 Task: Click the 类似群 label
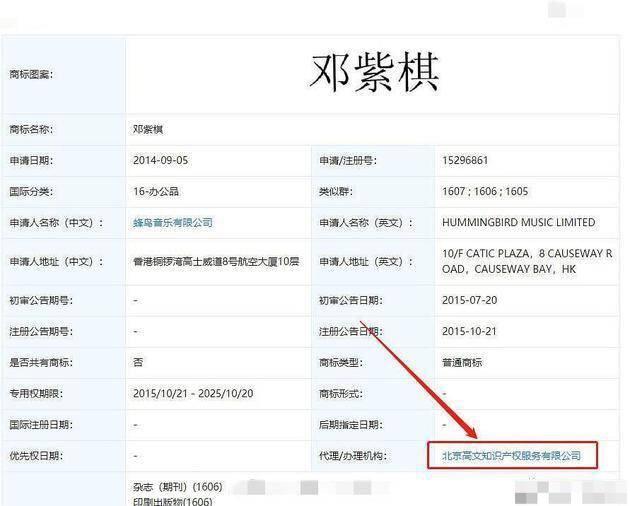point(336,191)
